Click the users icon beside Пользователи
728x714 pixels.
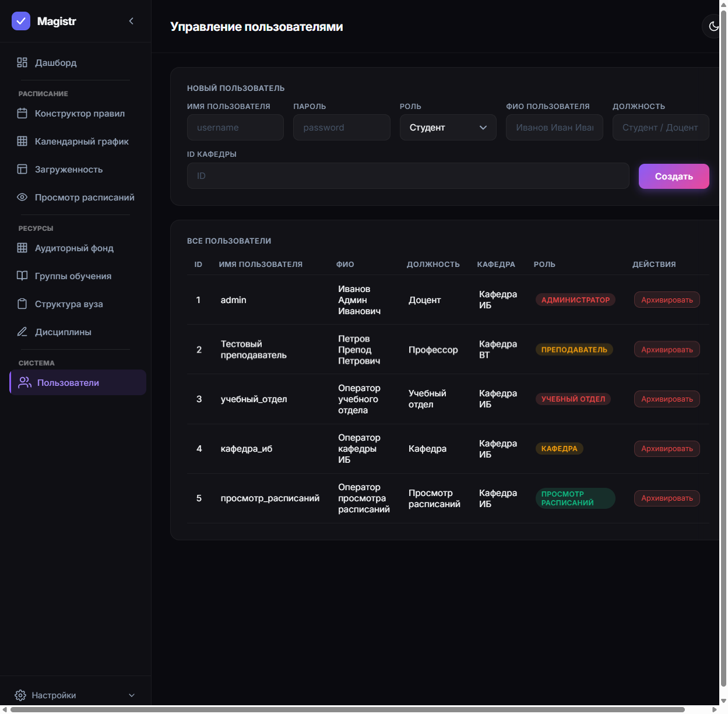(x=24, y=382)
